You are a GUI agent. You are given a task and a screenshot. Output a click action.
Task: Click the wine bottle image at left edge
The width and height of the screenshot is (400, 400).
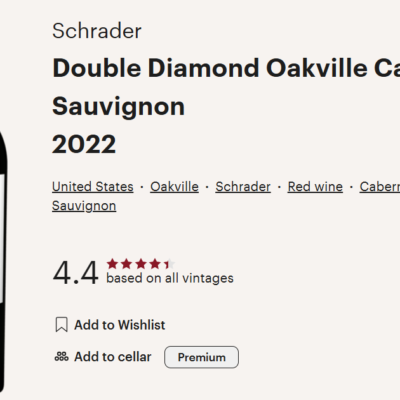(x=3, y=260)
